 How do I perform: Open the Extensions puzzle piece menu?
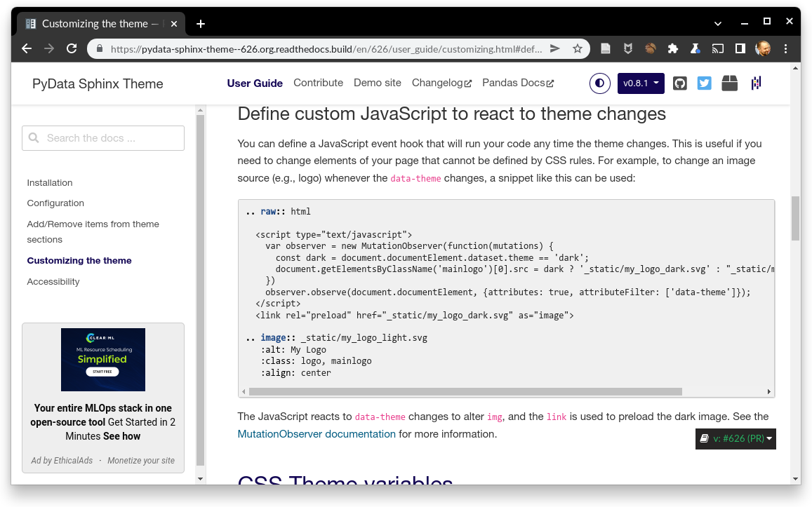[x=673, y=48]
